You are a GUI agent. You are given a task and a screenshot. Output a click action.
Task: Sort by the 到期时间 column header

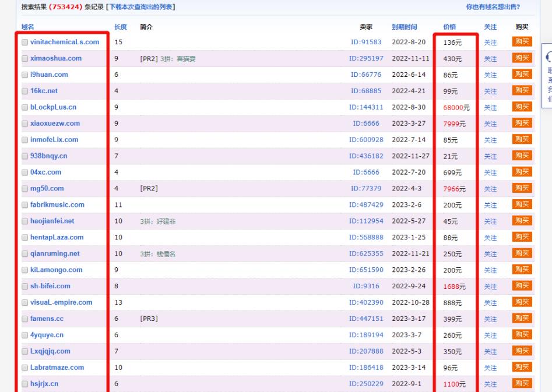click(x=404, y=27)
